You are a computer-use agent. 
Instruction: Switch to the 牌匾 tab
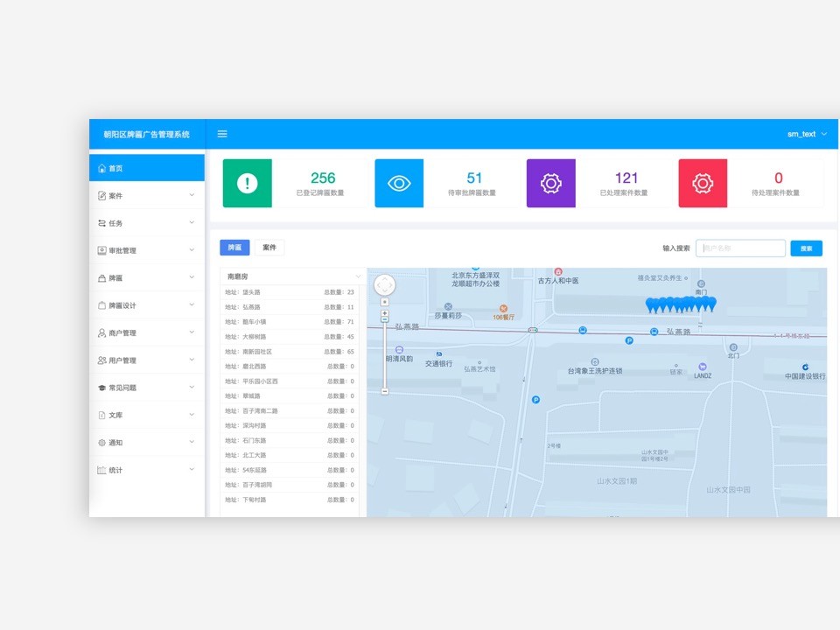coord(234,248)
